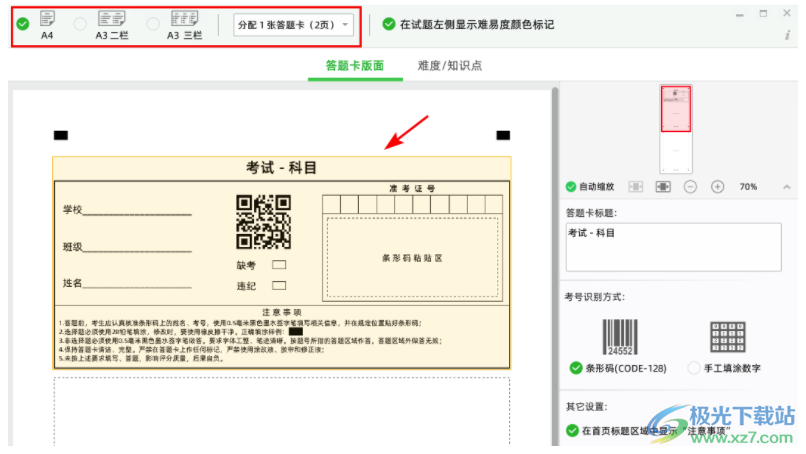Click the A3 三栏 three-column icon

tap(184, 19)
